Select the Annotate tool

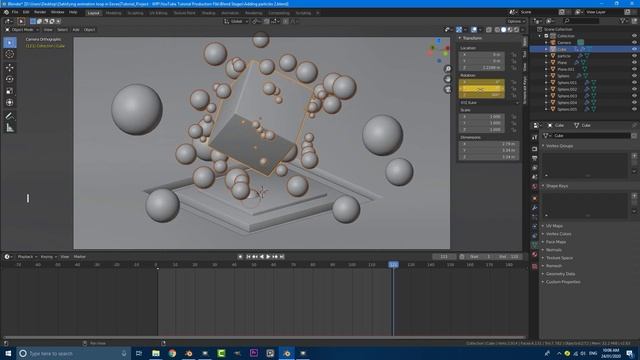(x=10, y=116)
